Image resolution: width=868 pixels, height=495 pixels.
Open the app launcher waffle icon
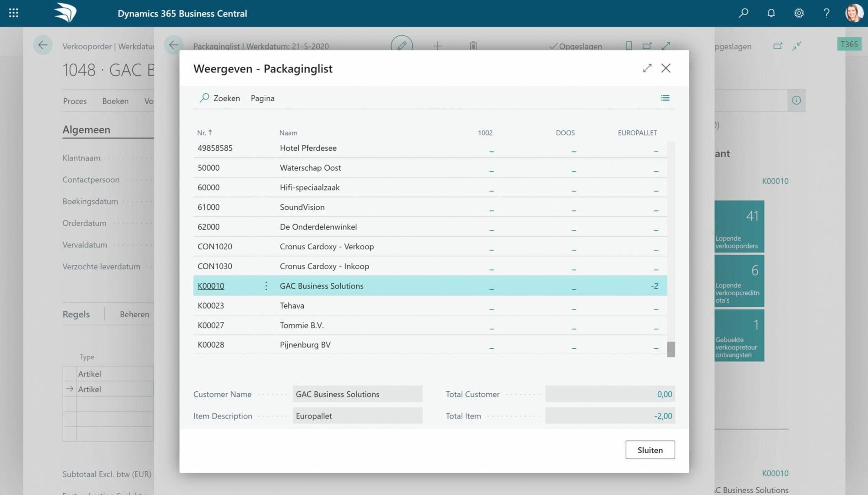pos(14,13)
